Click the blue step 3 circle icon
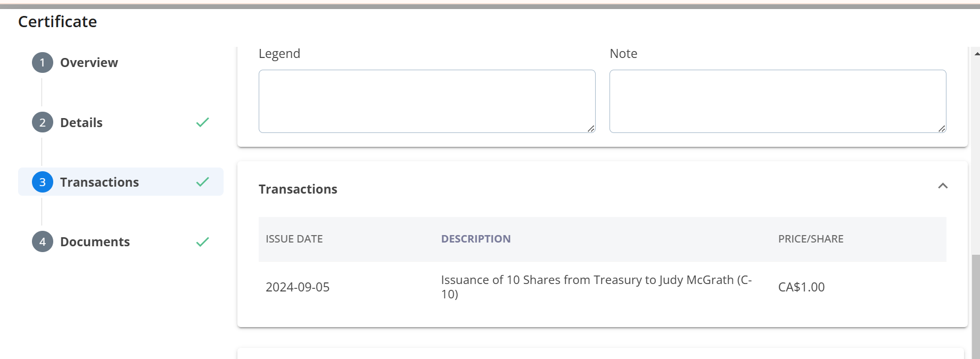980x359 pixels. [x=43, y=182]
